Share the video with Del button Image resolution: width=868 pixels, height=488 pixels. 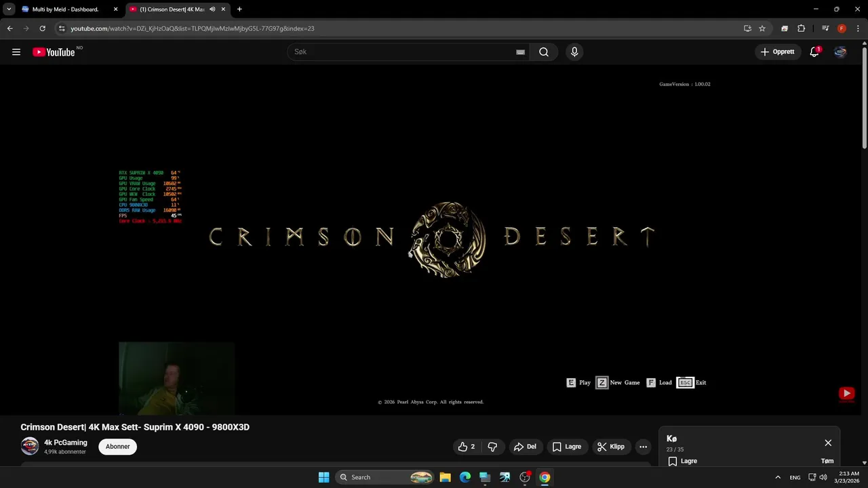point(526,447)
